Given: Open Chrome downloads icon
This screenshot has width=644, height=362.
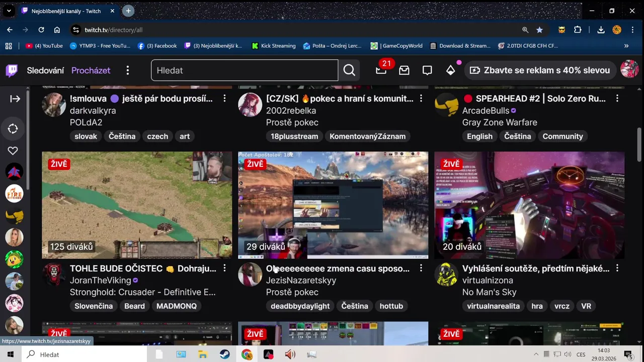Looking at the screenshot, I should click(601, 30).
